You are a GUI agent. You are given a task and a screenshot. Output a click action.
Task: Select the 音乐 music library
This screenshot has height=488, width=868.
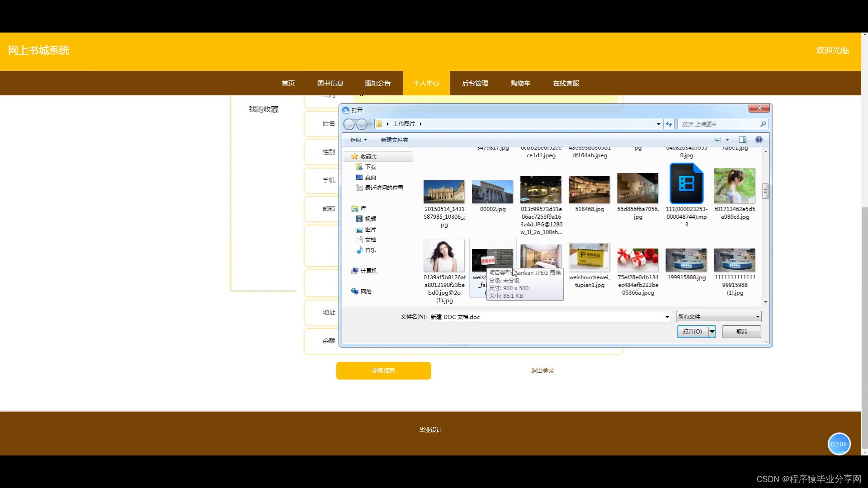[370, 250]
